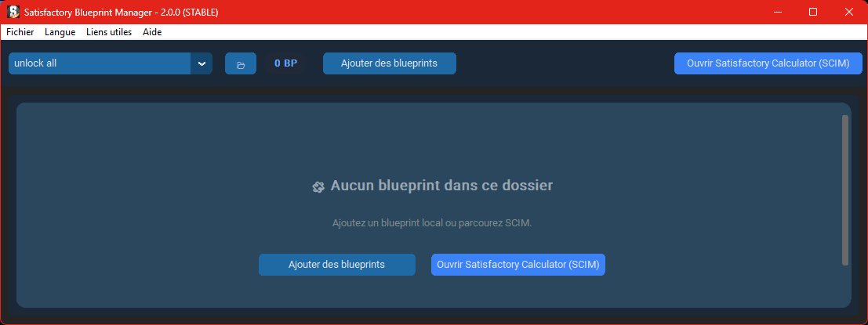The height and width of the screenshot is (325, 868).
Task: Click the Satisfactory Blueprint Manager title bar icon
Action: point(13,12)
